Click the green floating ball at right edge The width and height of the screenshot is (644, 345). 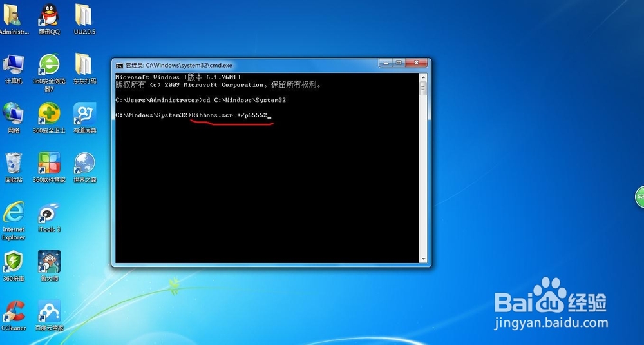pyautogui.click(x=639, y=197)
